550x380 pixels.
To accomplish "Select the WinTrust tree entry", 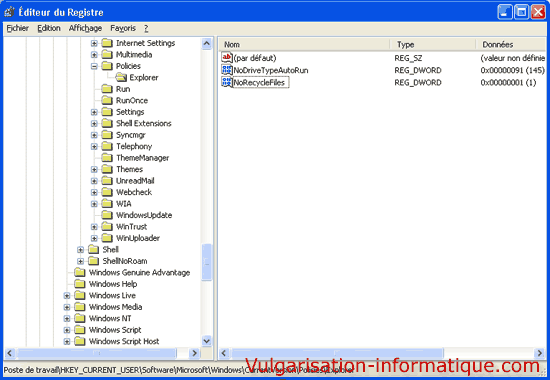I will pos(132,227).
